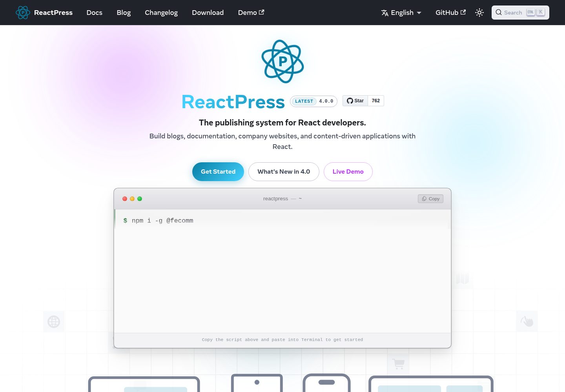
Task: Open the Download page
Action: (x=208, y=13)
